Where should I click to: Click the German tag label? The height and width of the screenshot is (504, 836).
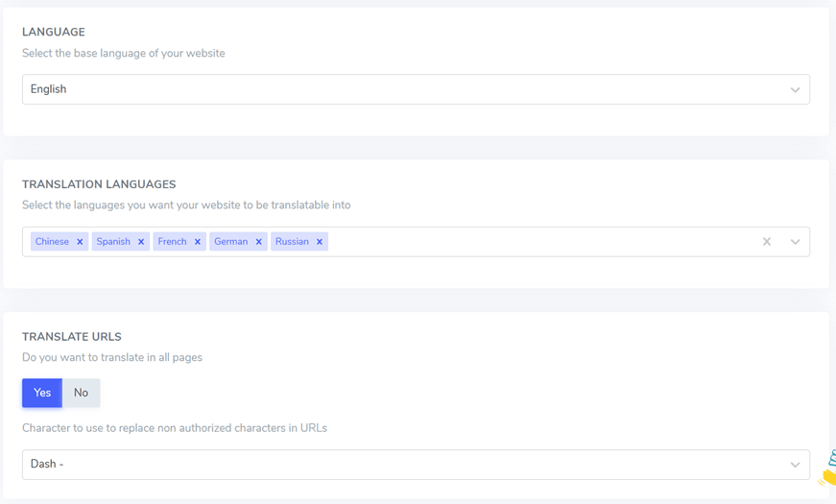tap(231, 242)
